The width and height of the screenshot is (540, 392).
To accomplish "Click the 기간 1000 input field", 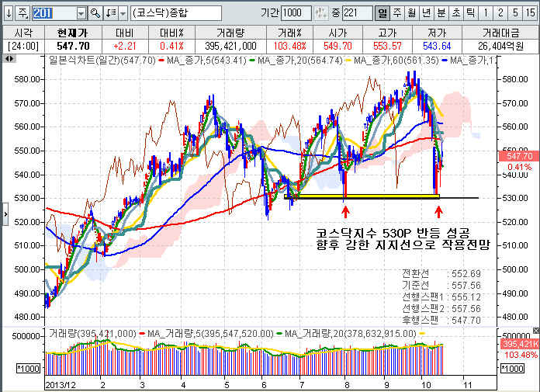I will click(296, 13).
